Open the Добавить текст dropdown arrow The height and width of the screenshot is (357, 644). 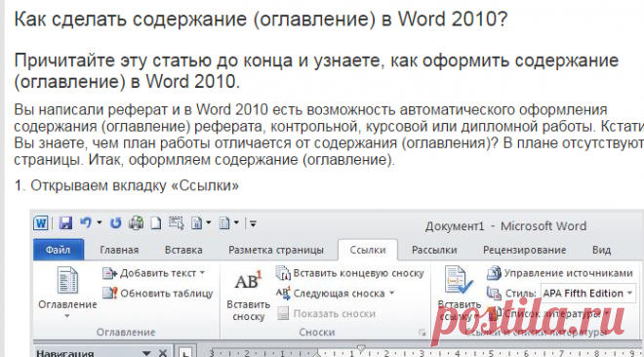(202, 272)
